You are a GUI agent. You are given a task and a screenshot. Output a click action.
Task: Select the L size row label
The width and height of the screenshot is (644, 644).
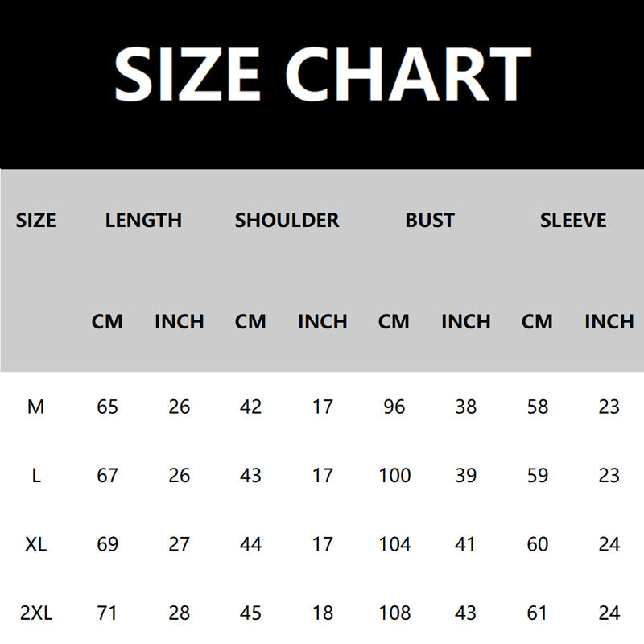point(36,476)
